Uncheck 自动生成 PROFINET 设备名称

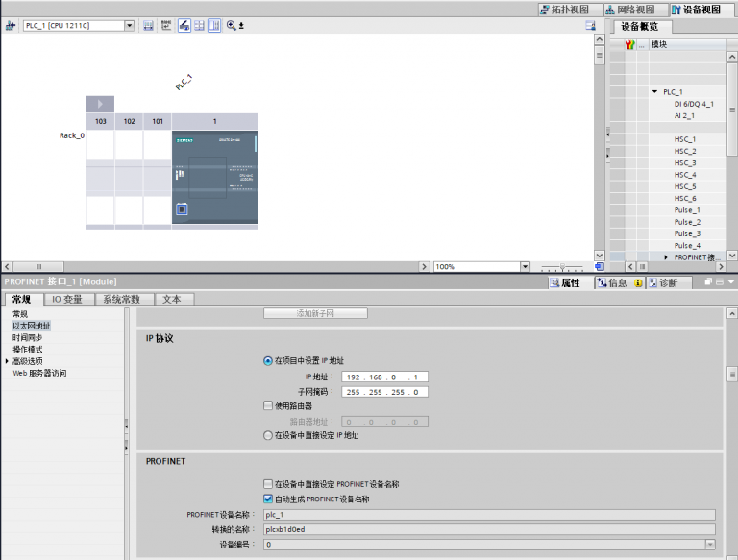(268, 499)
